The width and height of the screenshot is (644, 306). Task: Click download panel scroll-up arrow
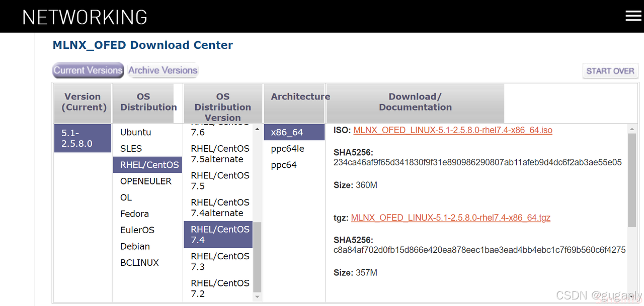[x=632, y=129]
